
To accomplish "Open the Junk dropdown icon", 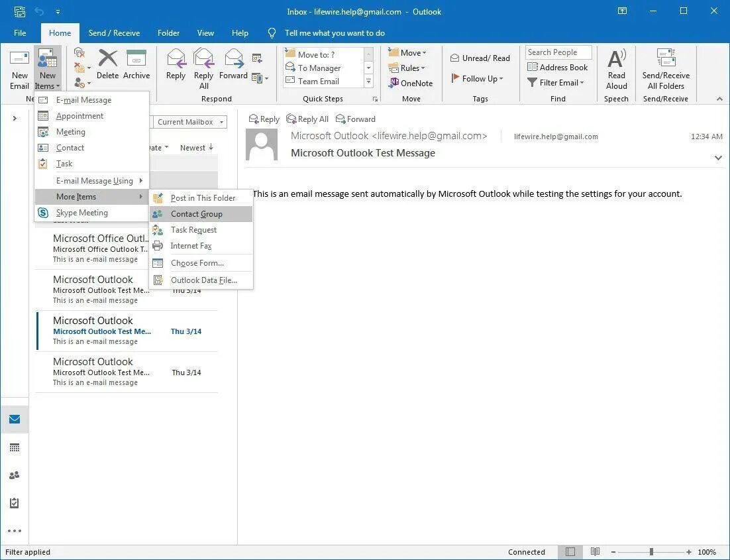I will point(82,83).
